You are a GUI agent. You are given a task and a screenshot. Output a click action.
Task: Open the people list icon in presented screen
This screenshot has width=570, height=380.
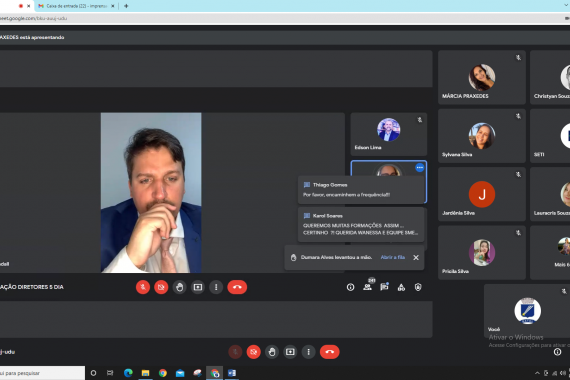pyautogui.click(x=368, y=287)
